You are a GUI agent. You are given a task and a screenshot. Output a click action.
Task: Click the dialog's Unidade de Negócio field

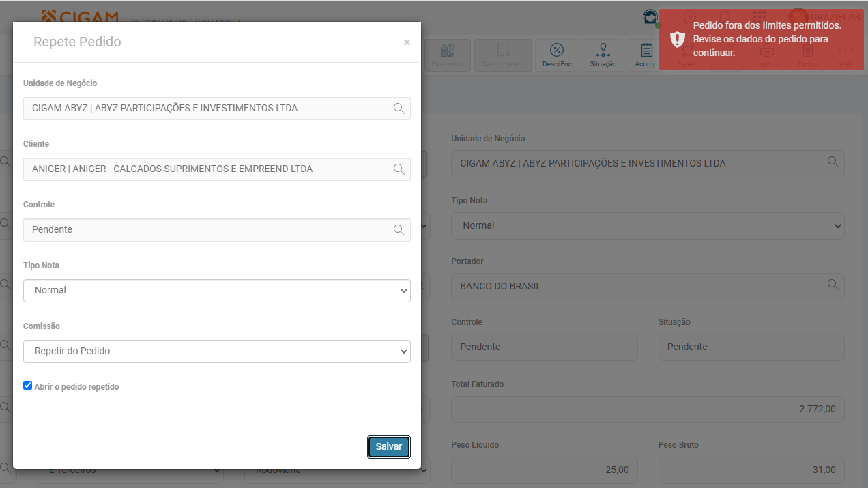pos(217,109)
